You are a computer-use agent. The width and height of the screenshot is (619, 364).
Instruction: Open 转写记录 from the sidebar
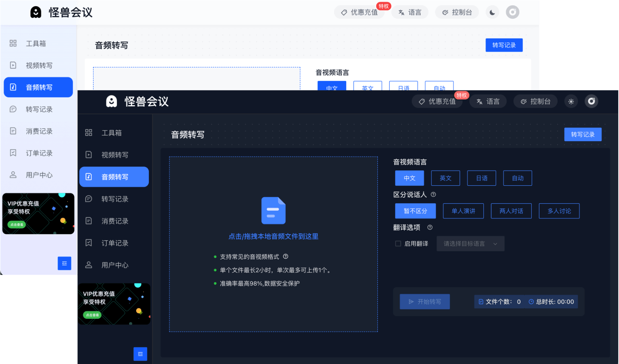[114, 199]
